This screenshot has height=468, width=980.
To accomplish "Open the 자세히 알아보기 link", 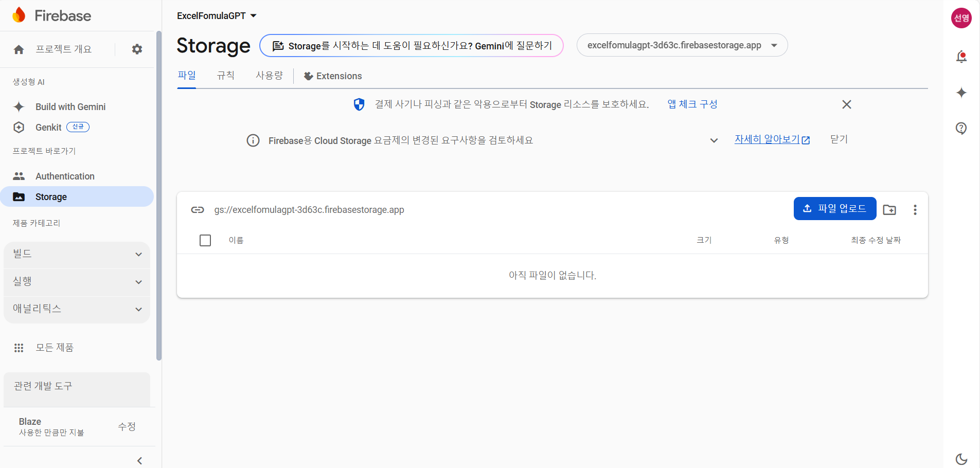I will click(772, 139).
